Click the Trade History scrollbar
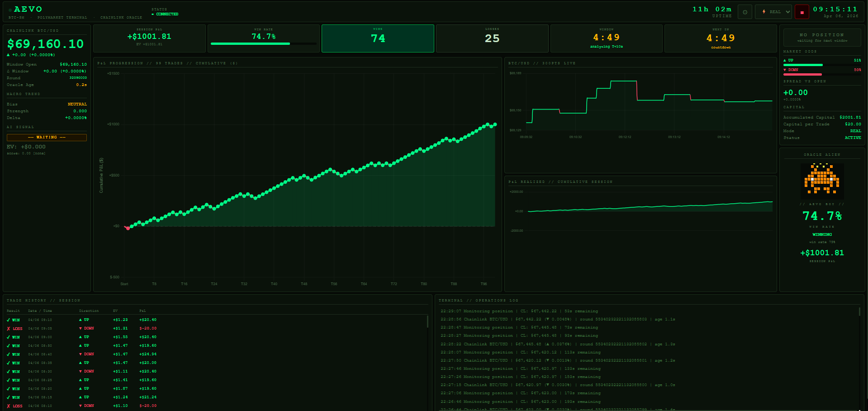This screenshot has height=411, width=868. pyautogui.click(x=427, y=322)
